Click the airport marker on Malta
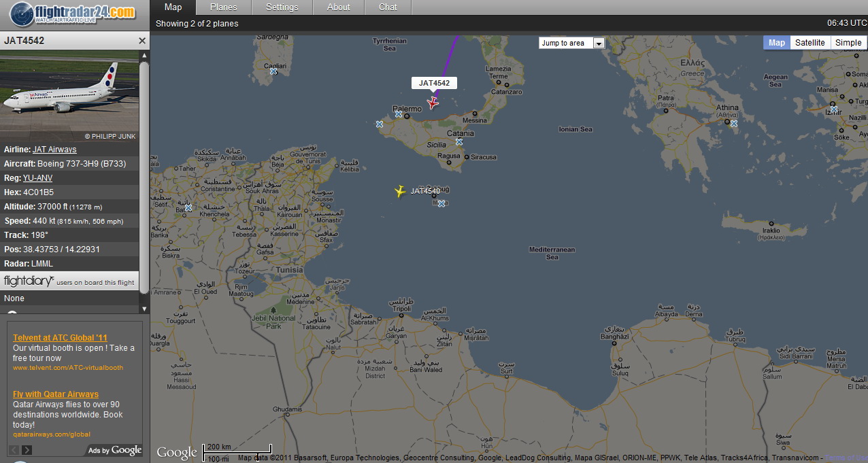 [441, 203]
